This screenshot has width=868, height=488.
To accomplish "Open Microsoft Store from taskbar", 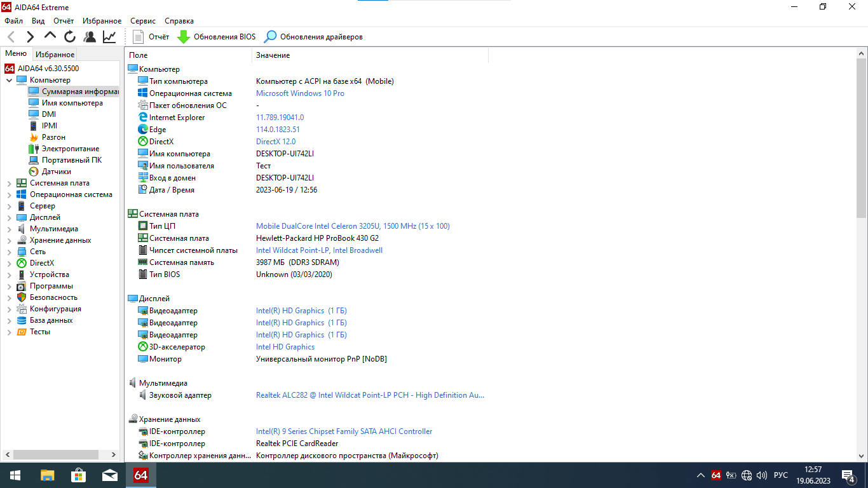I will pyautogui.click(x=78, y=475).
